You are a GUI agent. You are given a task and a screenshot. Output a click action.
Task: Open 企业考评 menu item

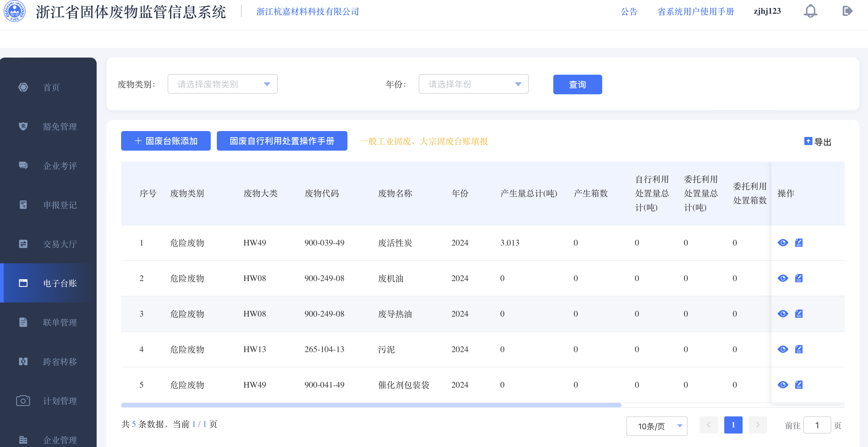click(60, 166)
